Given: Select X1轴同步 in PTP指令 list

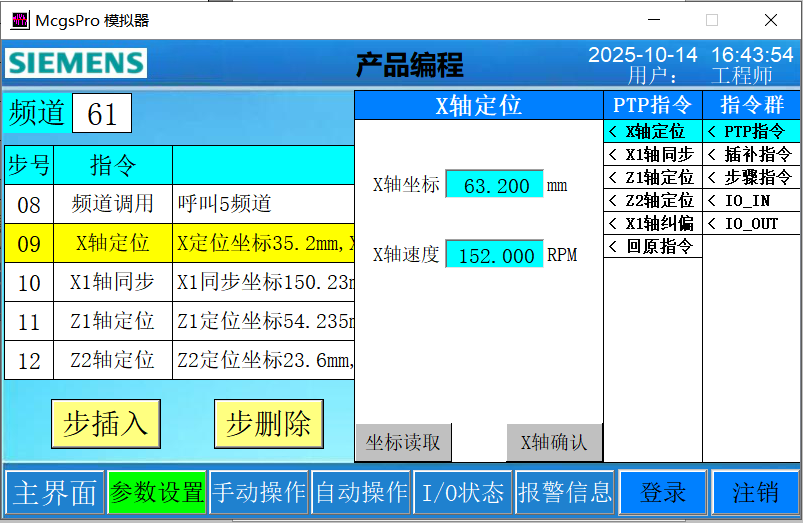Looking at the screenshot, I should coord(652,154).
